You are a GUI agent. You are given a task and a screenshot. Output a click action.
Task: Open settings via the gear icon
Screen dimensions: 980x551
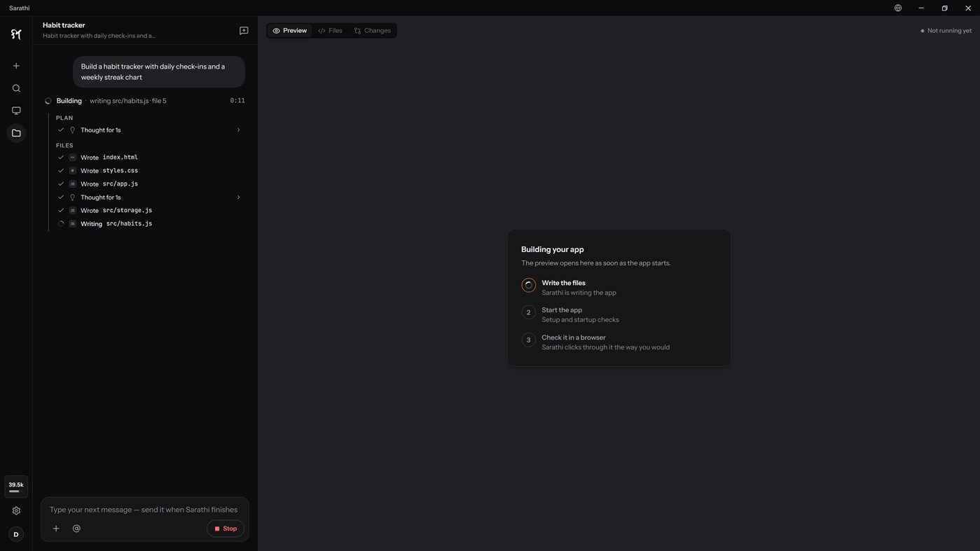(16, 511)
